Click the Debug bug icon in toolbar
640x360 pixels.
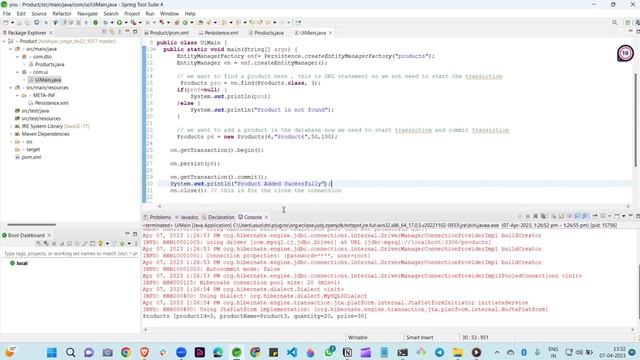point(105,22)
